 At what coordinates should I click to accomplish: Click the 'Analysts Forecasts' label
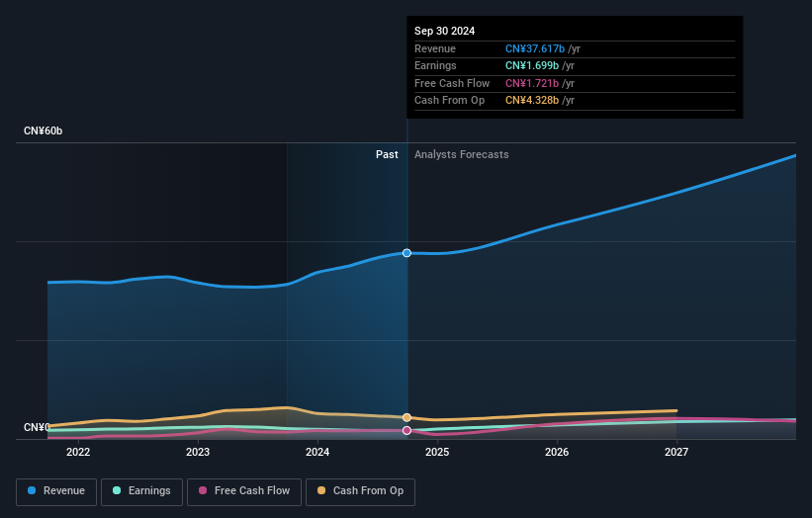pos(462,154)
